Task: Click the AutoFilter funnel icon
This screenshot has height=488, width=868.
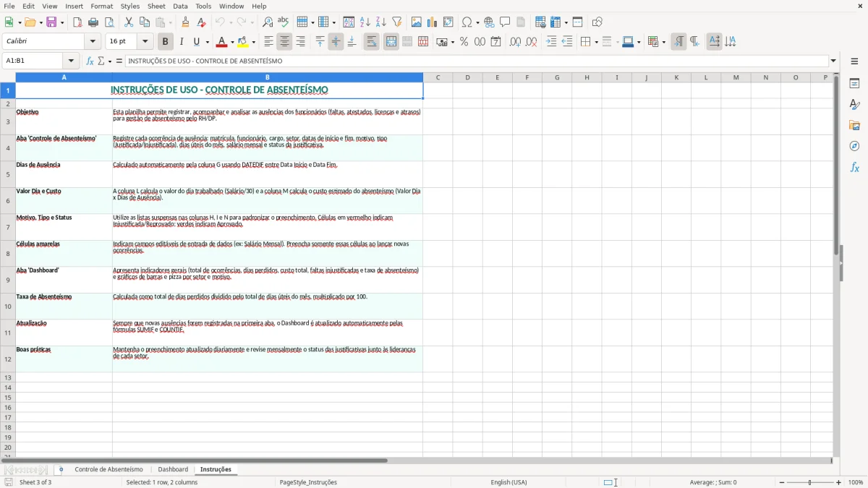Action: coord(397,22)
